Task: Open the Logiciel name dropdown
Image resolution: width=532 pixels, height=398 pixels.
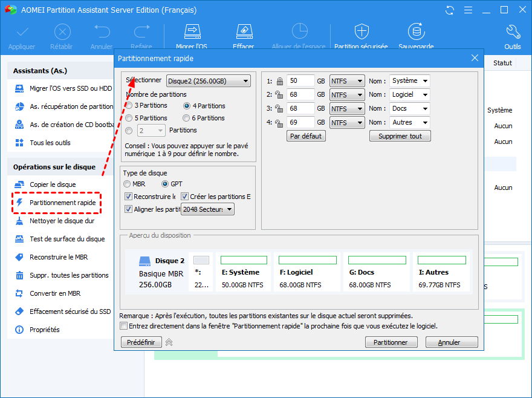Action: 410,95
